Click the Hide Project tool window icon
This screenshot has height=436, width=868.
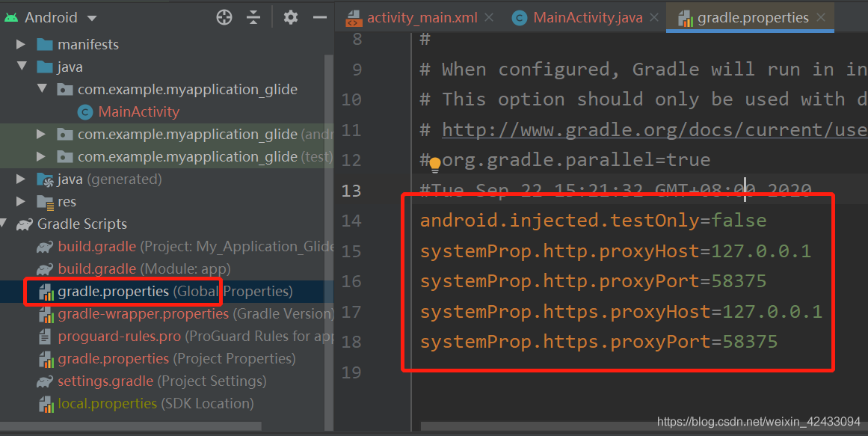tap(320, 16)
